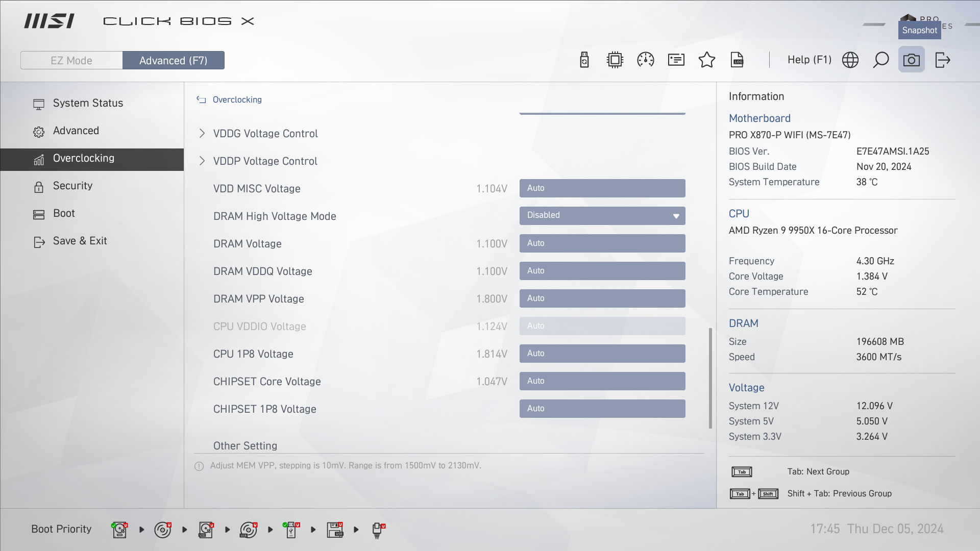Open the hardware monitor gauge icon
Image resolution: width=980 pixels, height=551 pixels.
(x=646, y=60)
